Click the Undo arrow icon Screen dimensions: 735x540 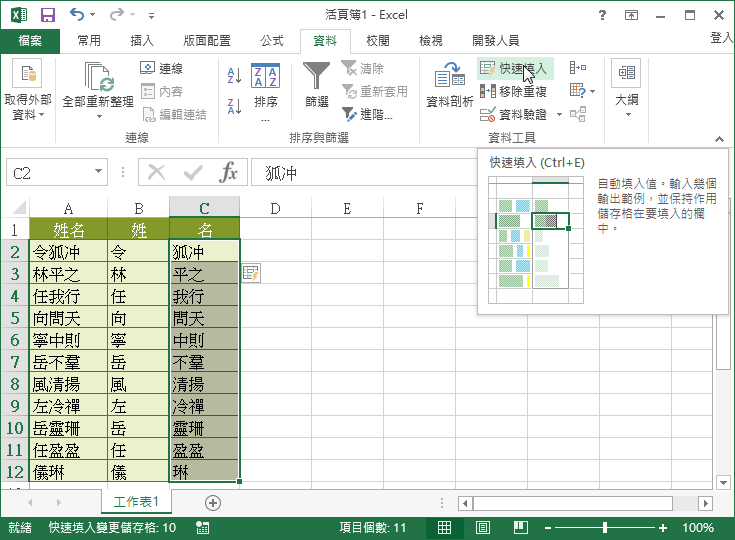pos(77,15)
